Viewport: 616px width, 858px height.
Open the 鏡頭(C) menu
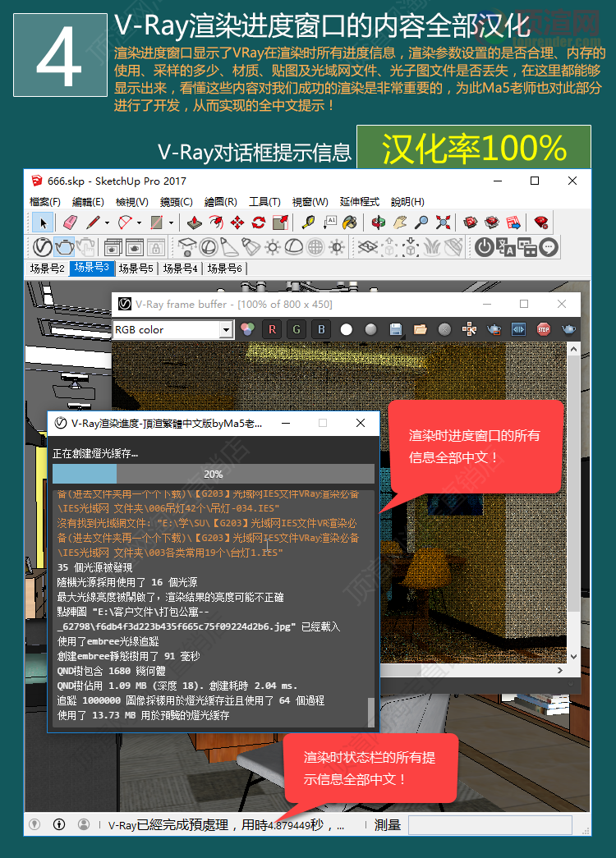(x=177, y=202)
